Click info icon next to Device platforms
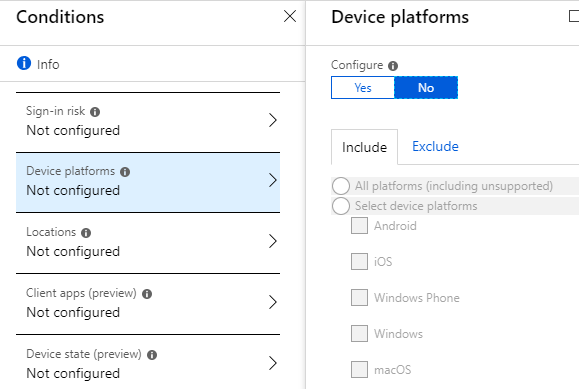The width and height of the screenshot is (579, 389). click(x=125, y=172)
